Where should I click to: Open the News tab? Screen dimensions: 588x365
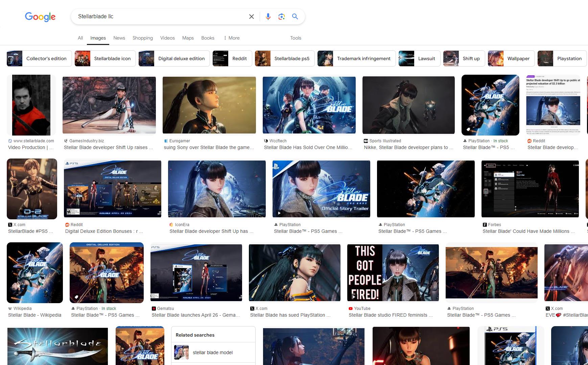pyautogui.click(x=119, y=38)
